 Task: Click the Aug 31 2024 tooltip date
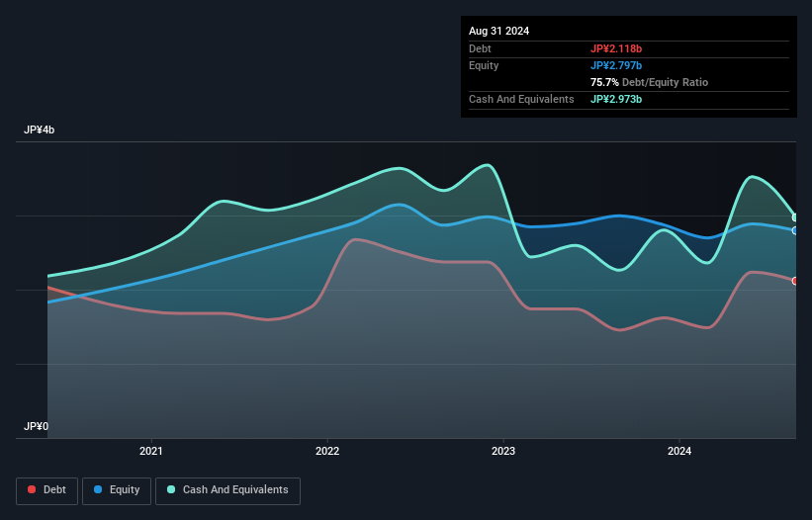(498, 31)
